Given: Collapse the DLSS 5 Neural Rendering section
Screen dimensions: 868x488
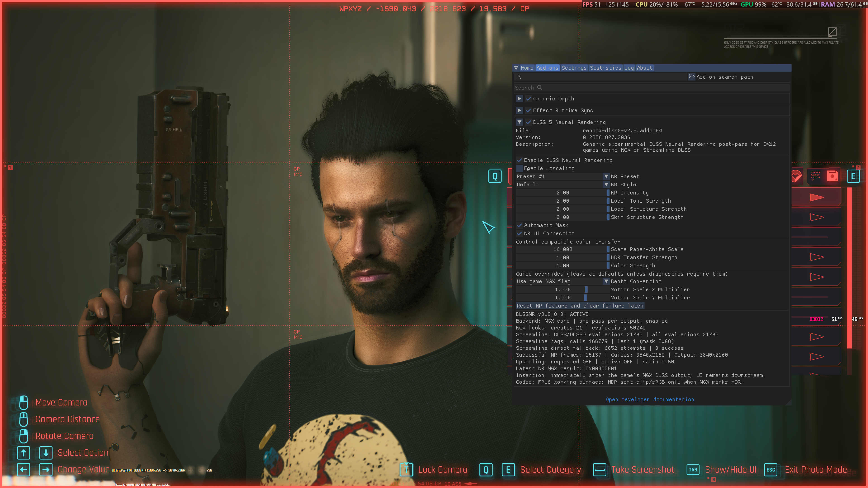Looking at the screenshot, I should click(x=519, y=122).
